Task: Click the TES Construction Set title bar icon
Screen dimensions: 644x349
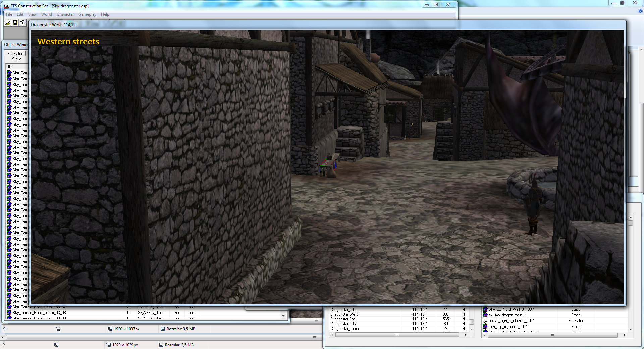Action: tap(6, 6)
